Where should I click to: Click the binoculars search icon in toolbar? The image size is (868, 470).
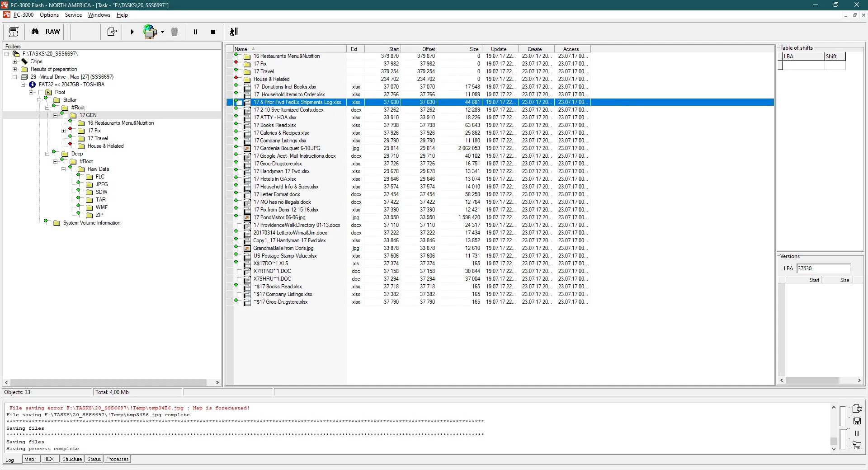click(35, 32)
